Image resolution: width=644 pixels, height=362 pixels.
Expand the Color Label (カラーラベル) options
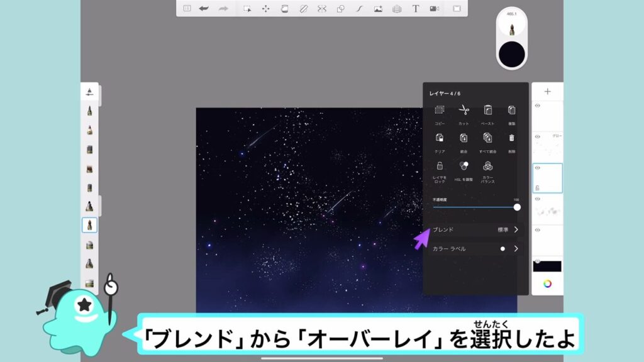click(x=516, y=249)
